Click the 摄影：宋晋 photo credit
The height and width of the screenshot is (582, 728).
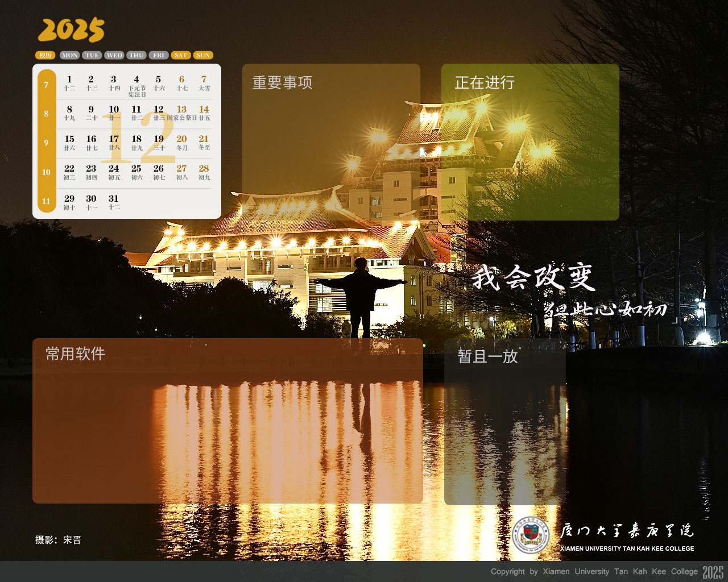click(58, 540)
